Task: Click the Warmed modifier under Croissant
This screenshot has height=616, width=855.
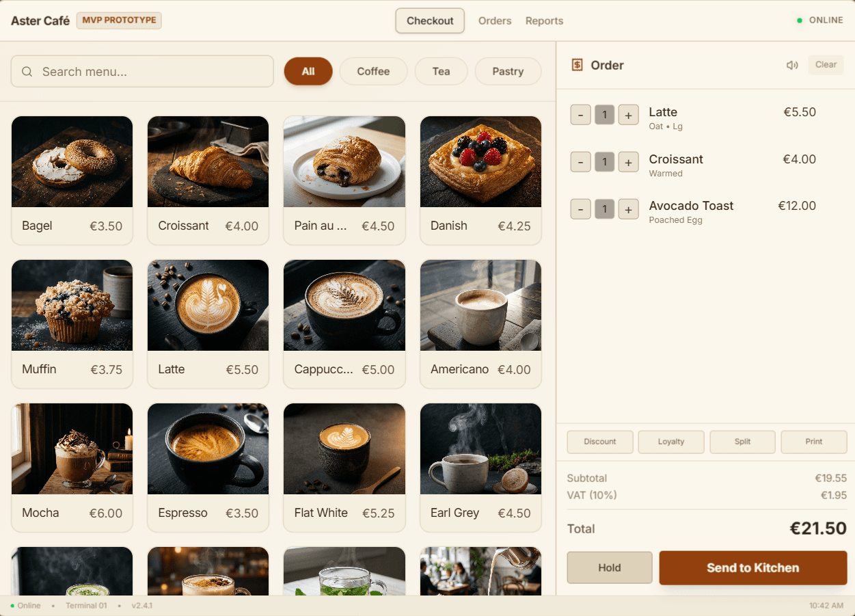Action: coord(666,174)
